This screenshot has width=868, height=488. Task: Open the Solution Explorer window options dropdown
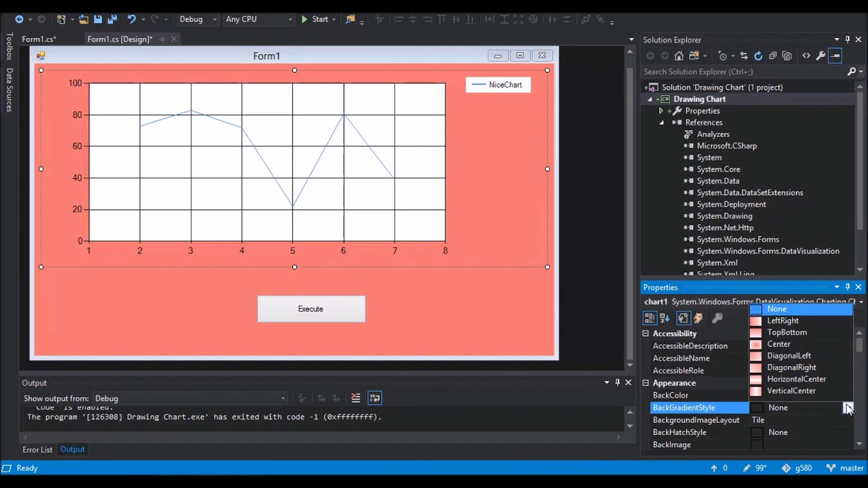pos(837,39)
